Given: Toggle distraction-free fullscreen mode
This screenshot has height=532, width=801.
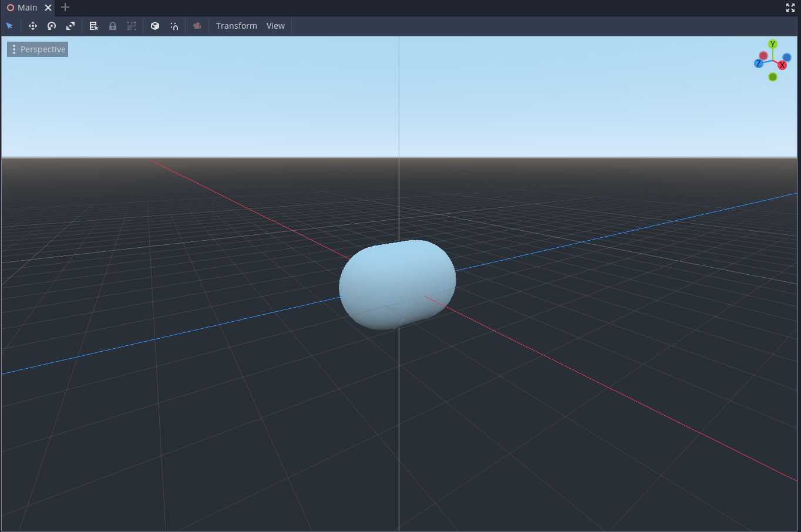Looking at the screenshot, I should [x=790, y=8].
